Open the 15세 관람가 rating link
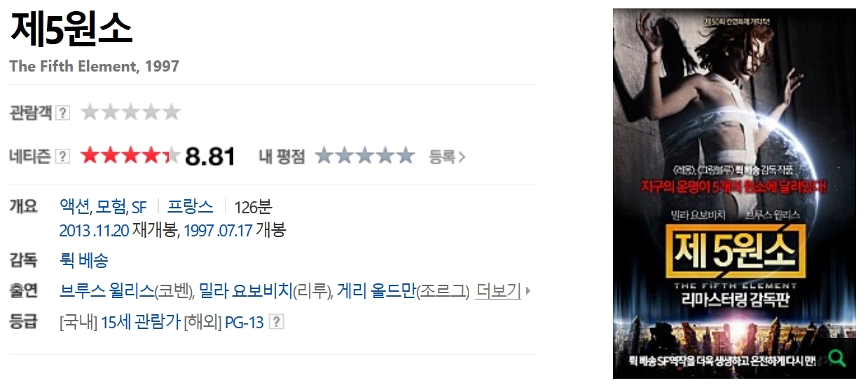The image size is (868, 390). pos(141,323)
